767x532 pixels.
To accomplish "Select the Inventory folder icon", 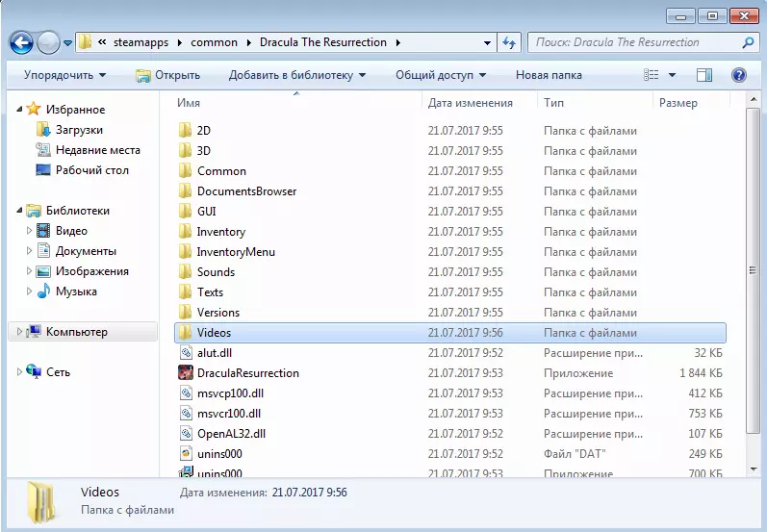I will pos(185,231).
